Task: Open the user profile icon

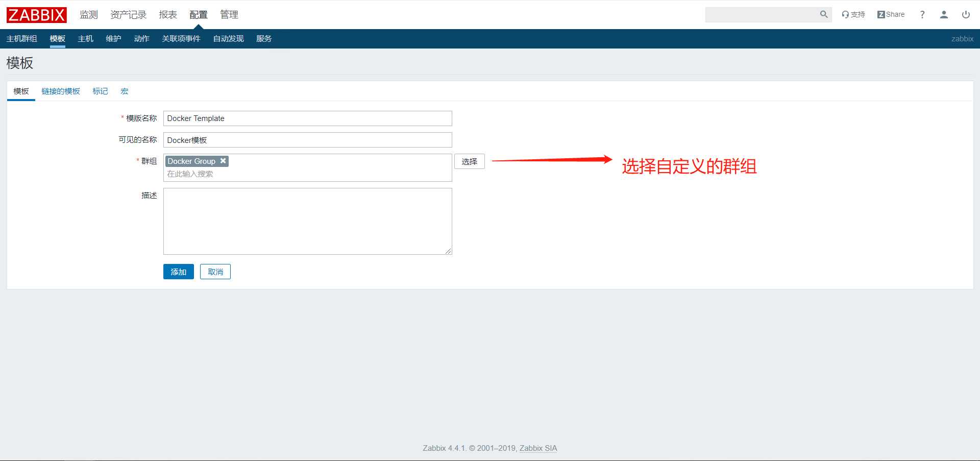Action: [944, 14]
